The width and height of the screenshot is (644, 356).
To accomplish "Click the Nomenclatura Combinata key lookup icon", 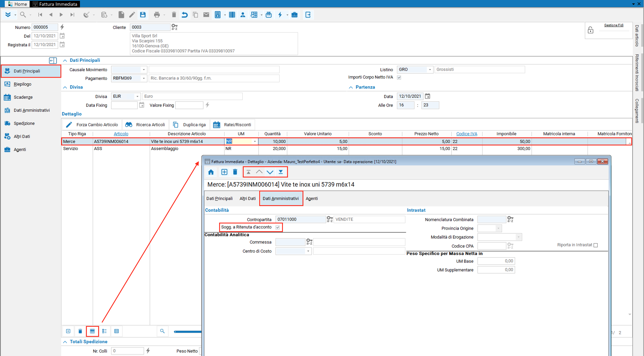I will [510, 219].
